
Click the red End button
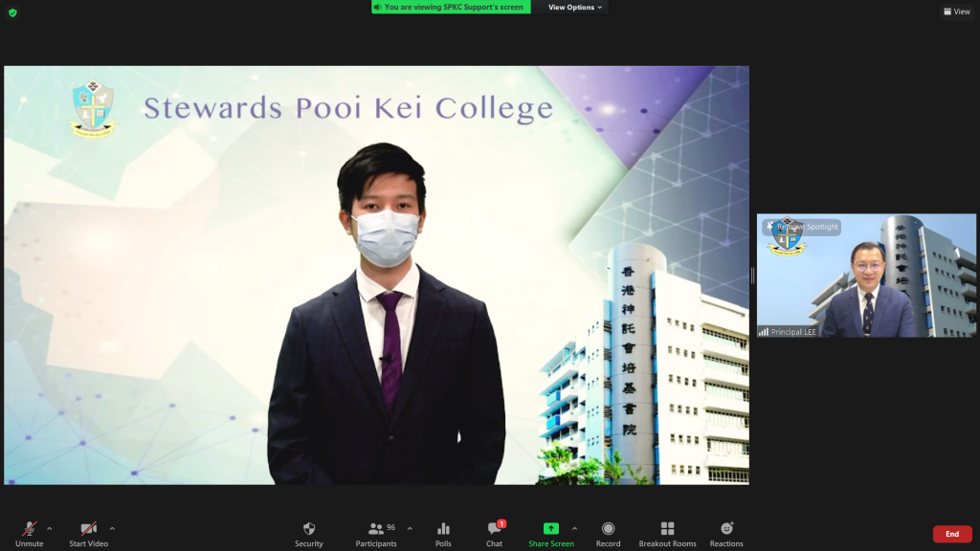coord(952,534)
